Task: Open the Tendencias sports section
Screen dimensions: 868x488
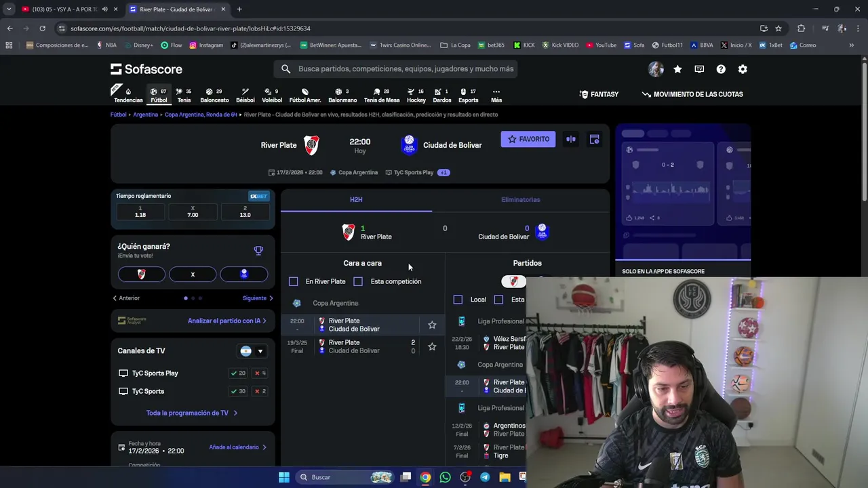Action: [127, 95]
